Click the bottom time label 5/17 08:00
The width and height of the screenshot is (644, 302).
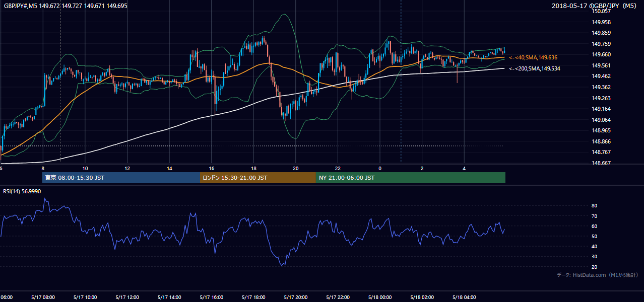(x=43, y=297)
